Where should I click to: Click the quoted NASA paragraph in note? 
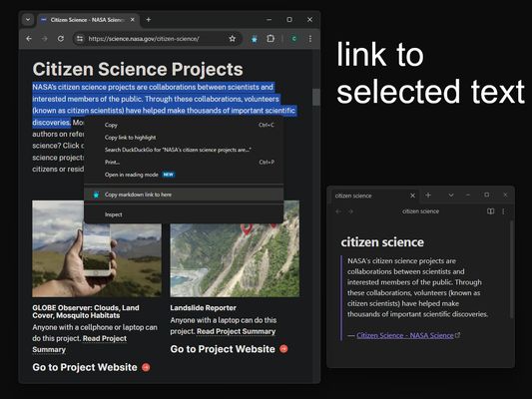[x=417, y=287]
